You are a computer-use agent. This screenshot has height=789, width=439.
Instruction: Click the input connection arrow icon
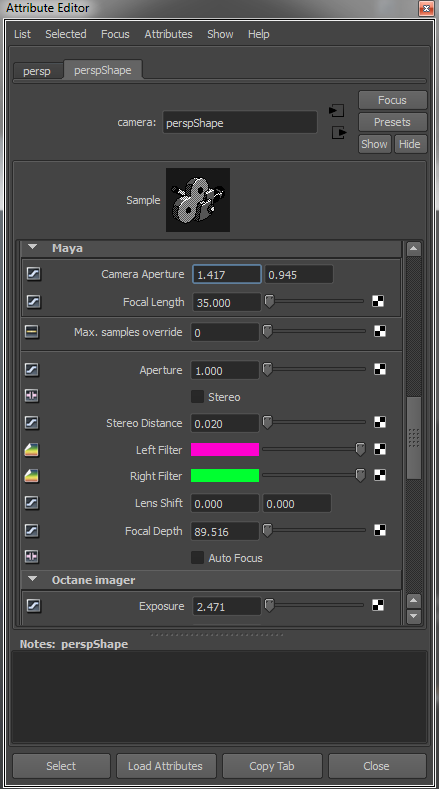point(336,110)
